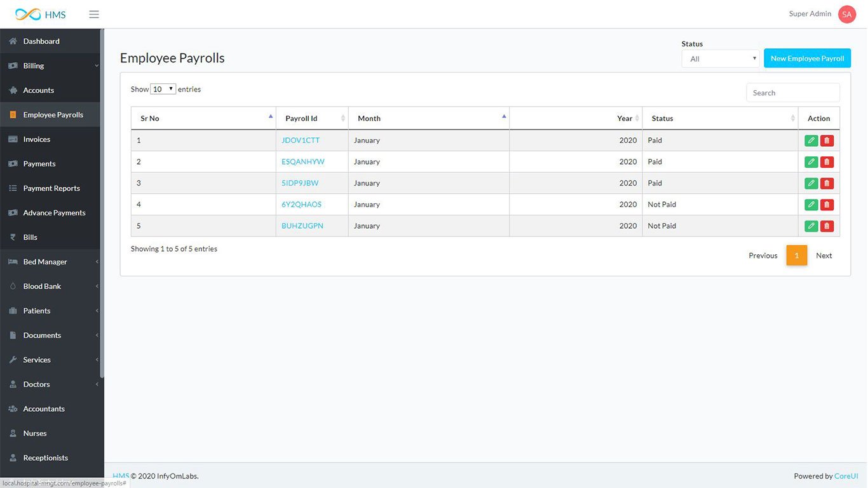
Task: Click the SA user avatar
Action: click(846, 14)
